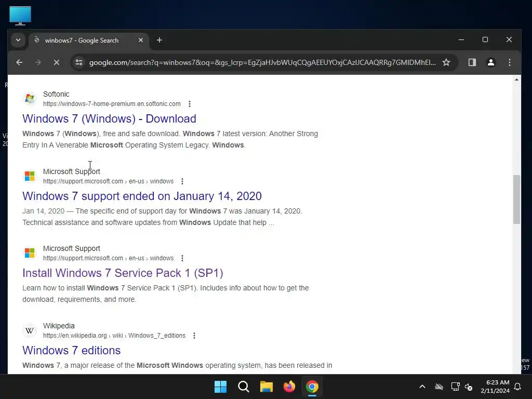Click the scroll up arrow of the page scrollbar
Image resolution: width=532 pixels, height=399 pixels.
pos(516,79)
